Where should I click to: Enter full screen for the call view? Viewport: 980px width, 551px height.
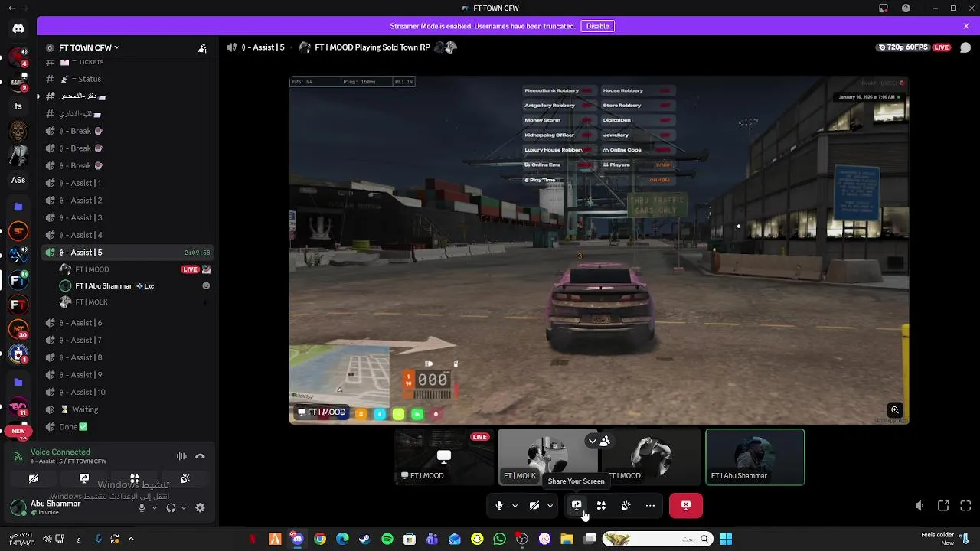(x=965, y=506)
